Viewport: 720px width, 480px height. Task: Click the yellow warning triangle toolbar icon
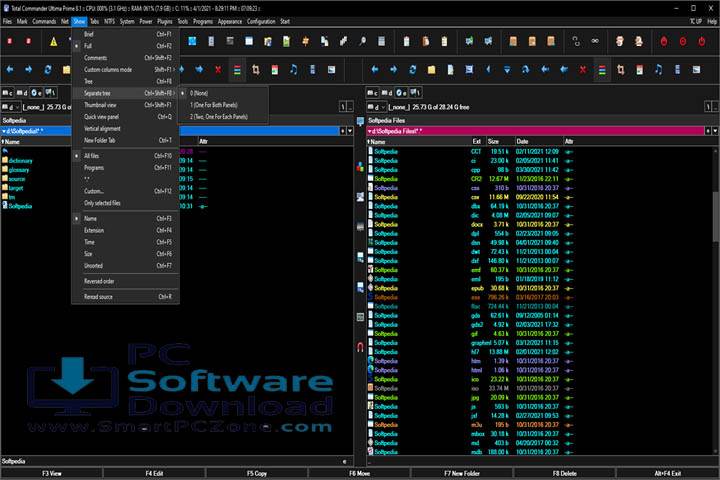(54, 42)
